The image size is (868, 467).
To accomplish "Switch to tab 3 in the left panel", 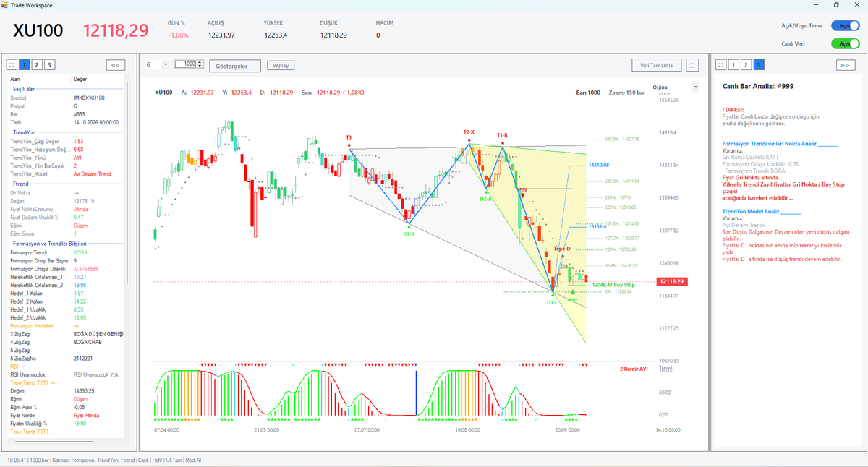I will click(x=49, y=65).
